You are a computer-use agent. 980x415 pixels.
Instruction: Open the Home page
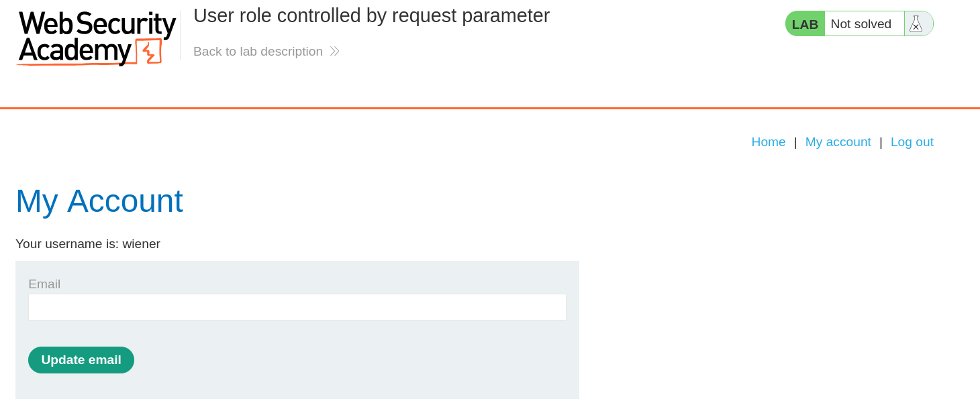pos(768,141)
